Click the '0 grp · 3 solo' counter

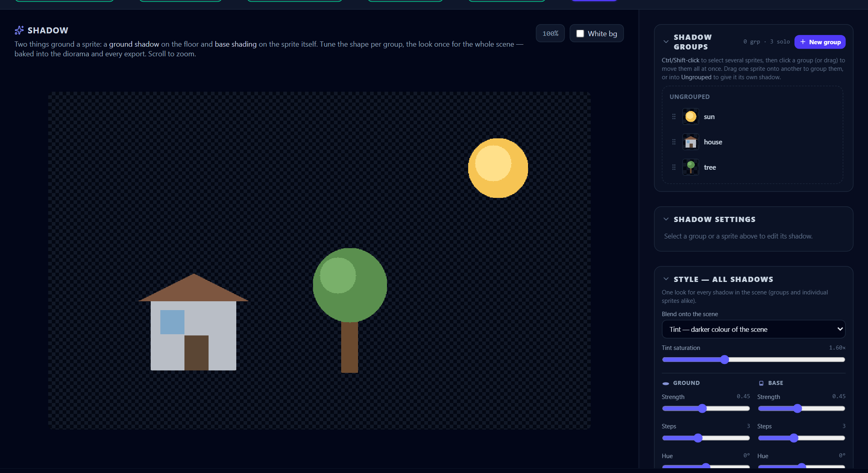coord(766,42)
